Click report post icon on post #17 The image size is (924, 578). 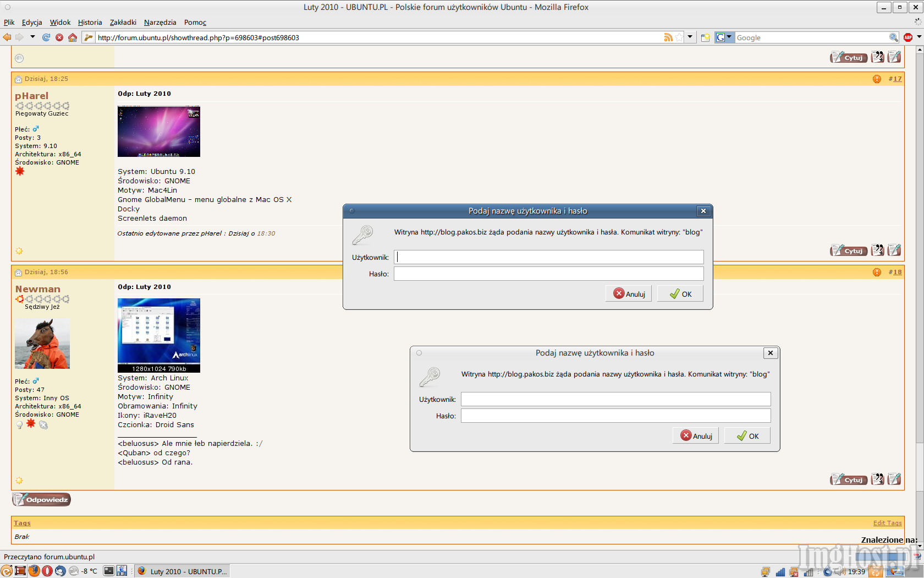point(877,79)
